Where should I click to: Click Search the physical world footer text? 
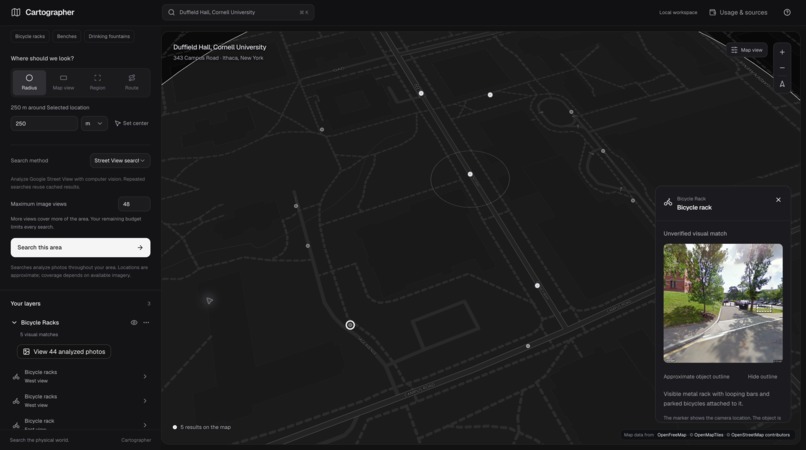point(39,440)
